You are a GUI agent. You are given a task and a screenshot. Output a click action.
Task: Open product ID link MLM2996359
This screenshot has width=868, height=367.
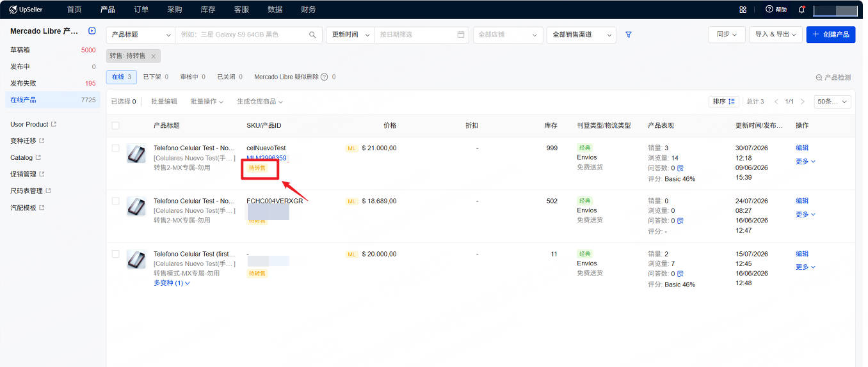tap(266, 158)
